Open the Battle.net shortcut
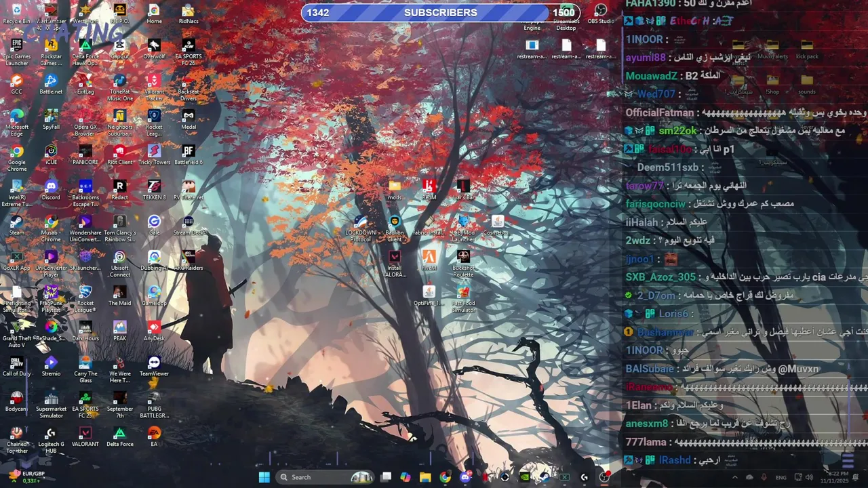The image size is (868, 488). [51, 84]
